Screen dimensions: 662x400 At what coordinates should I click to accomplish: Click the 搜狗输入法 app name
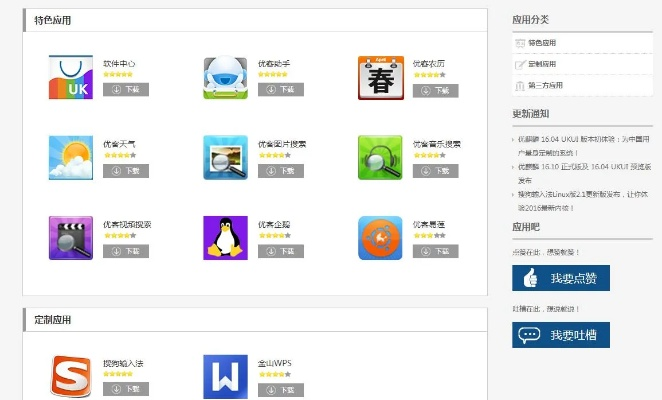tap(123, 363)
